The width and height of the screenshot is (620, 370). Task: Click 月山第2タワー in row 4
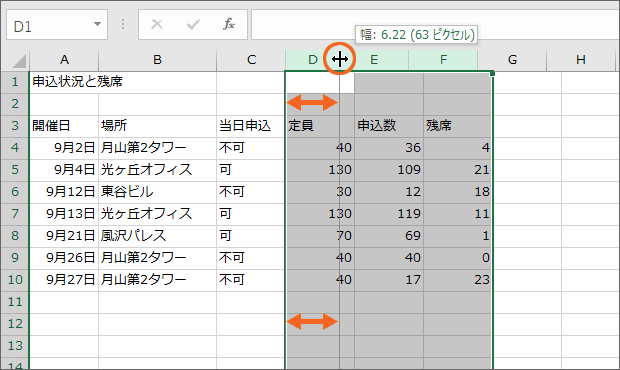[x=157, y=148]
